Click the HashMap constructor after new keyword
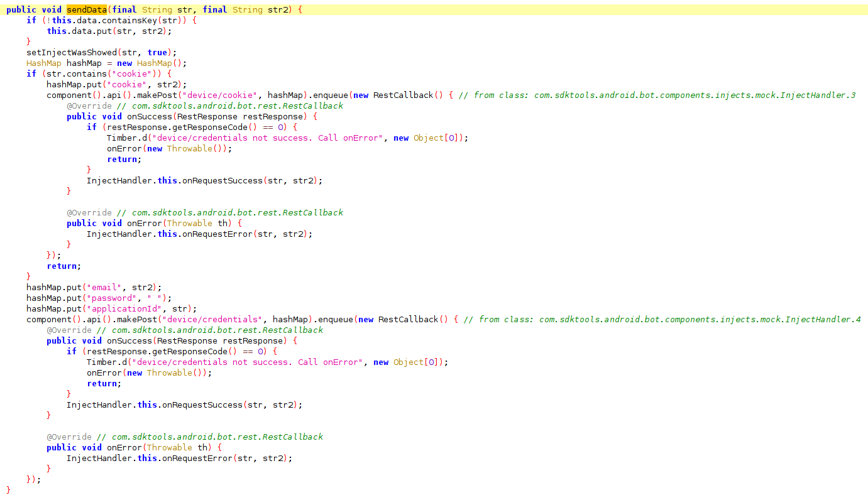 point(154,63)
